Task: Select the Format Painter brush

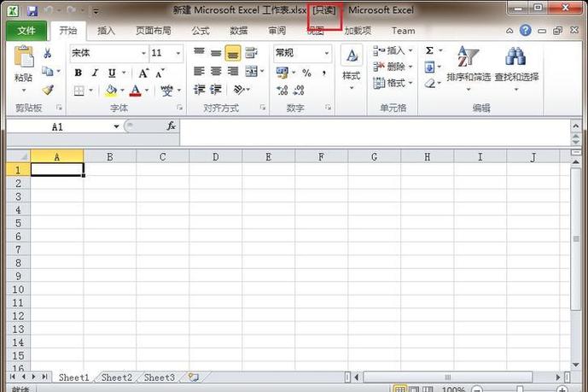Action: (x=48, y=90)
